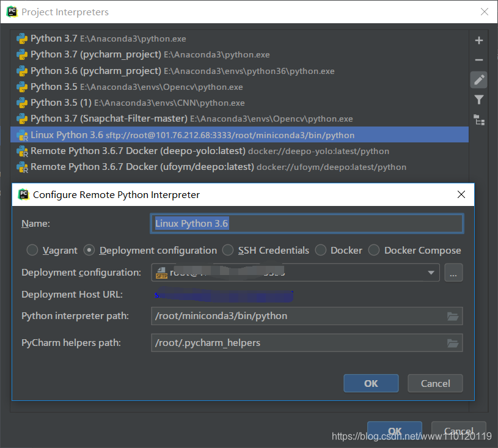Filter interpreters with the funnel icon
The image size is (498, 448).
(479, 100)
